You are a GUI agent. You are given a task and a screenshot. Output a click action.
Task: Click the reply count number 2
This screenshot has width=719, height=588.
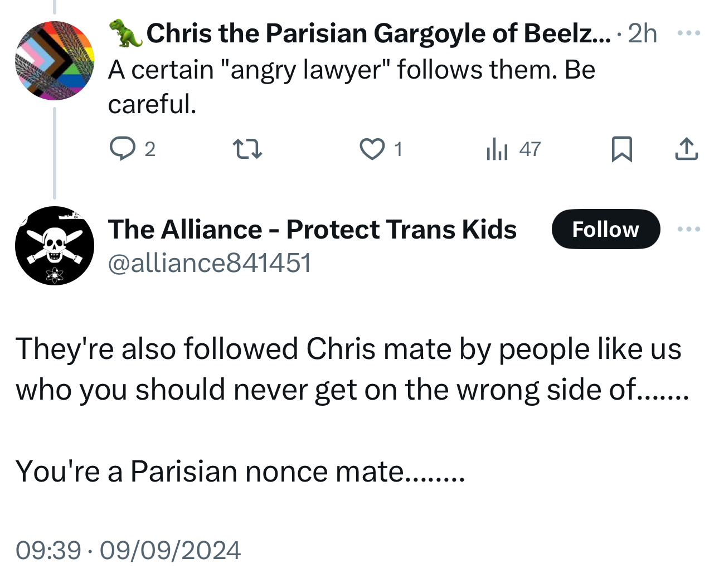(149, 149)
